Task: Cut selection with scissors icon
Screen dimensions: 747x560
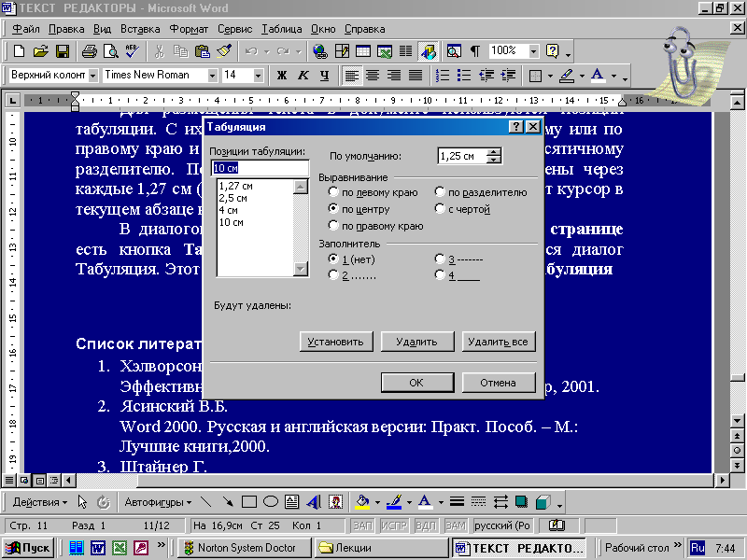Action: 159,50
